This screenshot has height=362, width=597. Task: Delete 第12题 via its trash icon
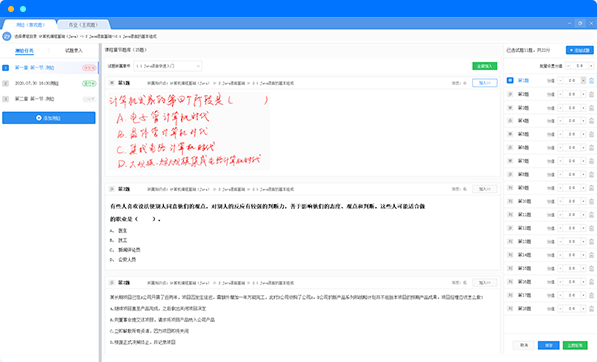[591, 228]
